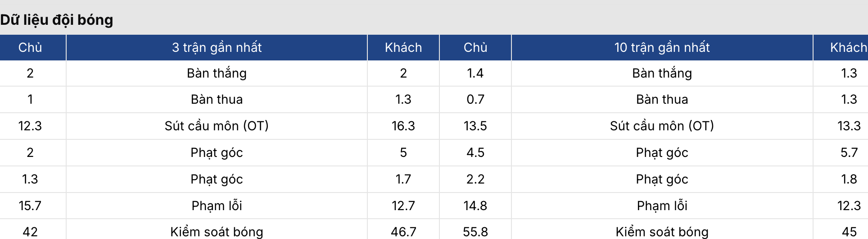Click the 15.7 home fouls value

30,206
